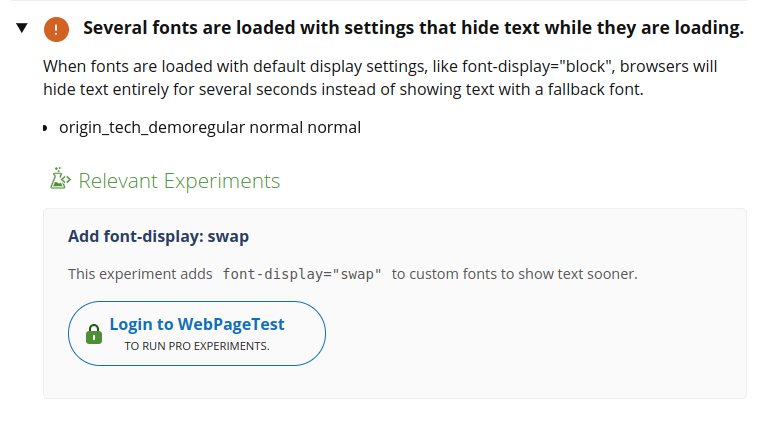768x427 pixels.
Task: Click the 'TO RUN PRO EXPERIMENTS.' caption
Action: coord(197,346)
